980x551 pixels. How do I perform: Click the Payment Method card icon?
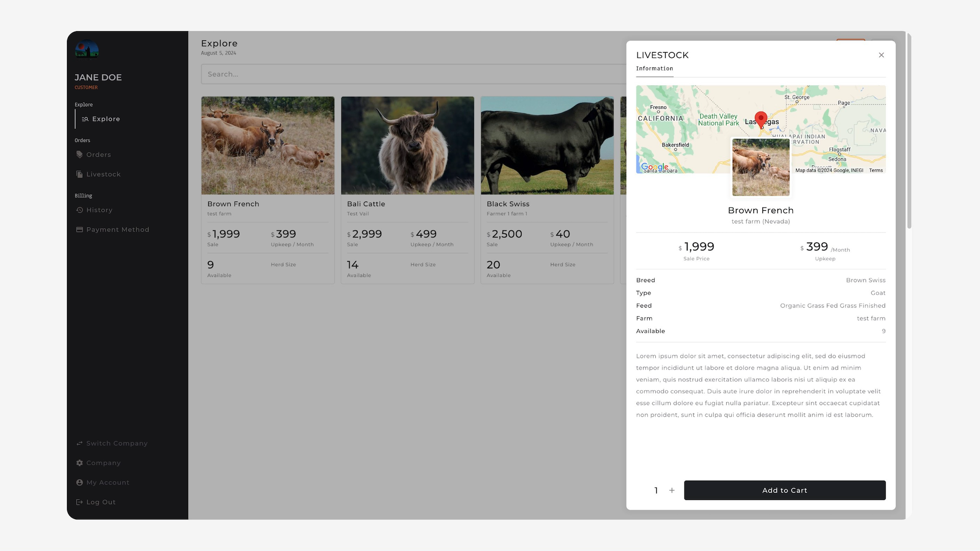[x=79, y=230]
